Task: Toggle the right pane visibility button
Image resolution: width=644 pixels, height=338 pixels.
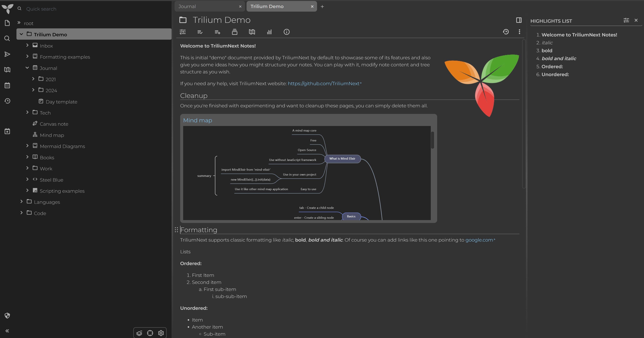Action: coord(519,20)
